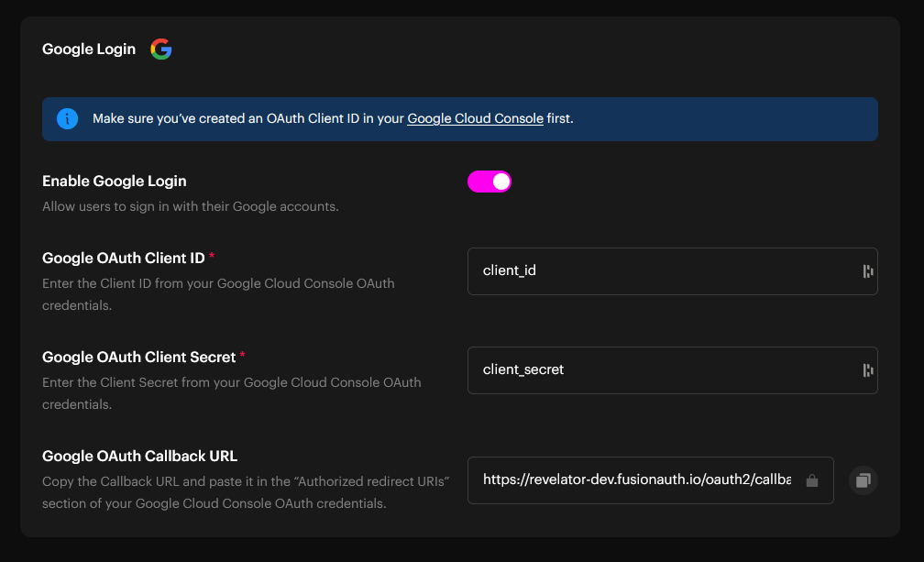The height and width of the screenshot is (562, 924).
Task: Click the lock icon in Callback URL field
Action: coord(812,480)
